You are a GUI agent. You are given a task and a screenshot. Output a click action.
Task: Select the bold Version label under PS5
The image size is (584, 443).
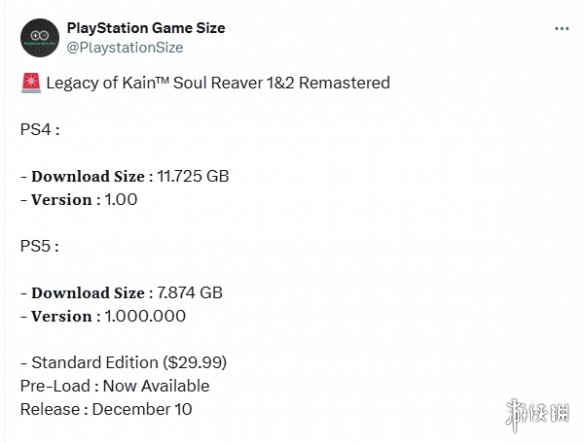(x=61, y=316)
